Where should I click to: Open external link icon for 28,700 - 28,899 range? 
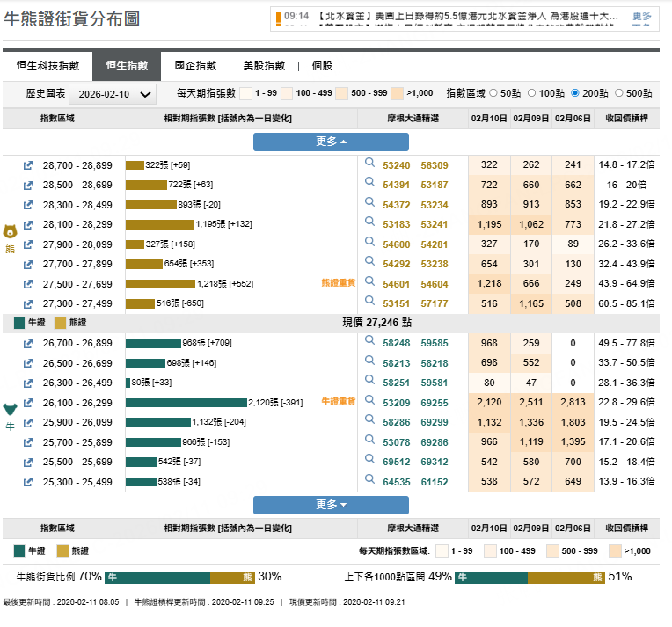pyautogui.click(x=28, y=165)
